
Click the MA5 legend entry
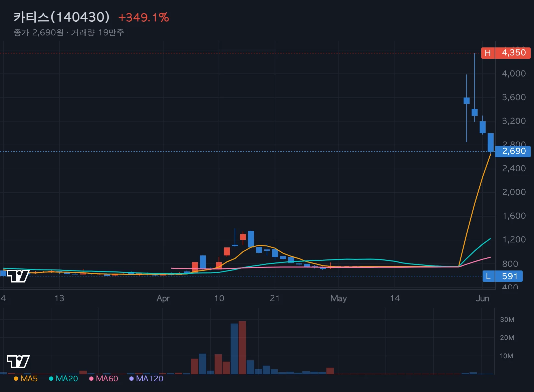pyautogui.click(x=26, y=379)
